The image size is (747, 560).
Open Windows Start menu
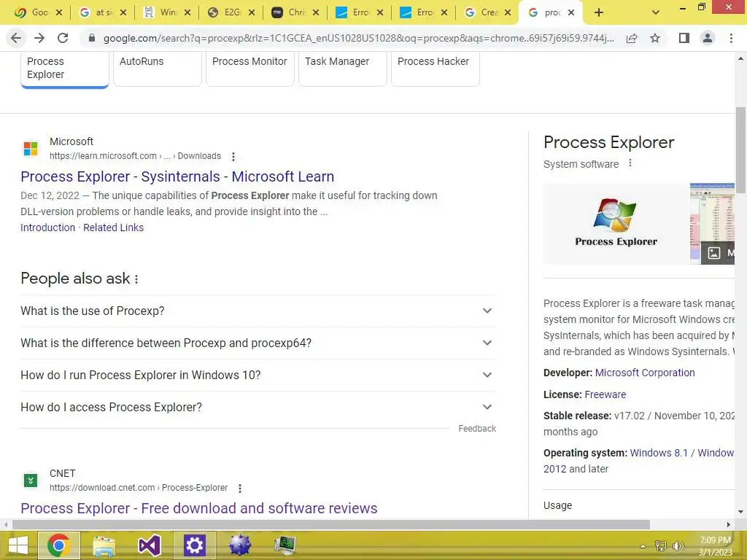(x=18, y=545)
